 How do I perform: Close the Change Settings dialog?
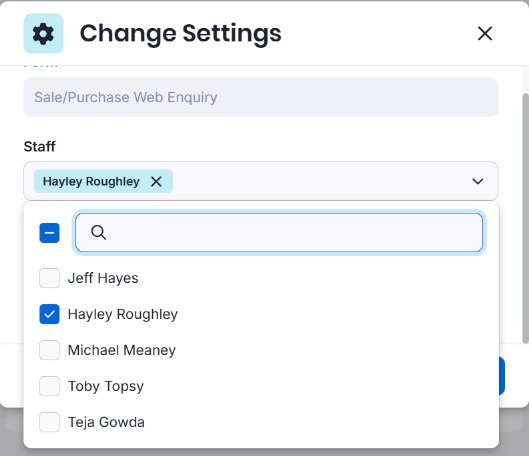(485, 33)
